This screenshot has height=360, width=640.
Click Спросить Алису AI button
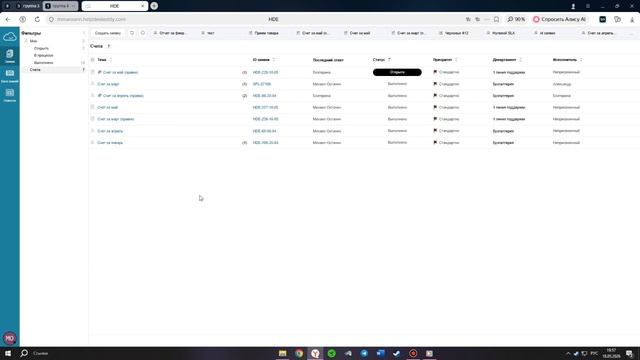click(x=560, y=19)
